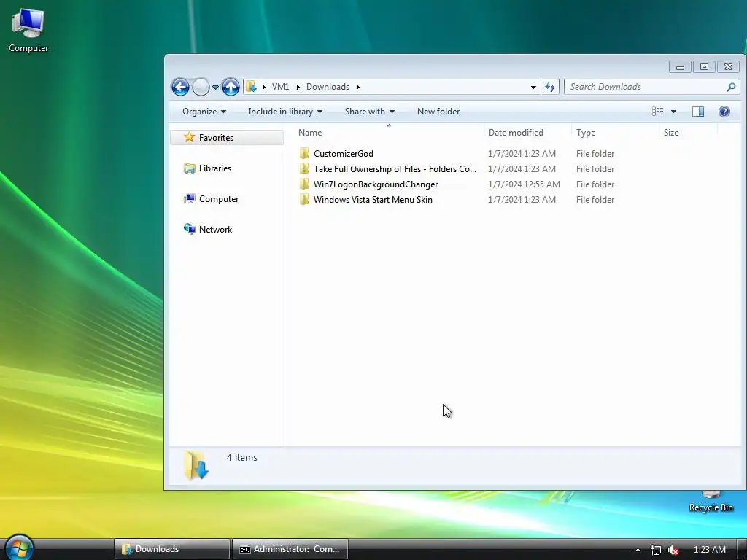Refresh the Downloads folder view
Screen dimensions: 747x560
tap(550, 87)
